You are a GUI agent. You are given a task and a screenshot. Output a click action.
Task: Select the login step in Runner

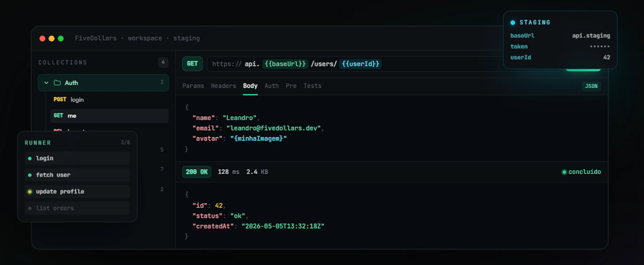(77, 158)
